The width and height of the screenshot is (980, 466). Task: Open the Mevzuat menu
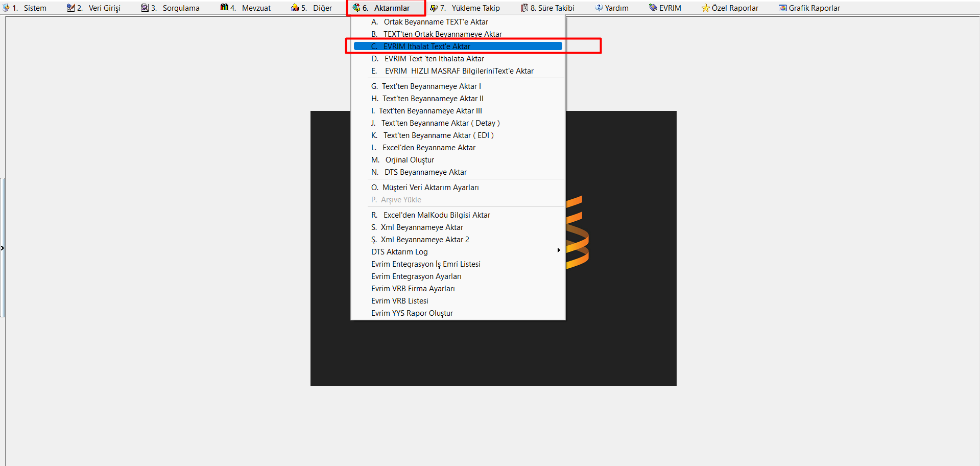coord(250,8)
